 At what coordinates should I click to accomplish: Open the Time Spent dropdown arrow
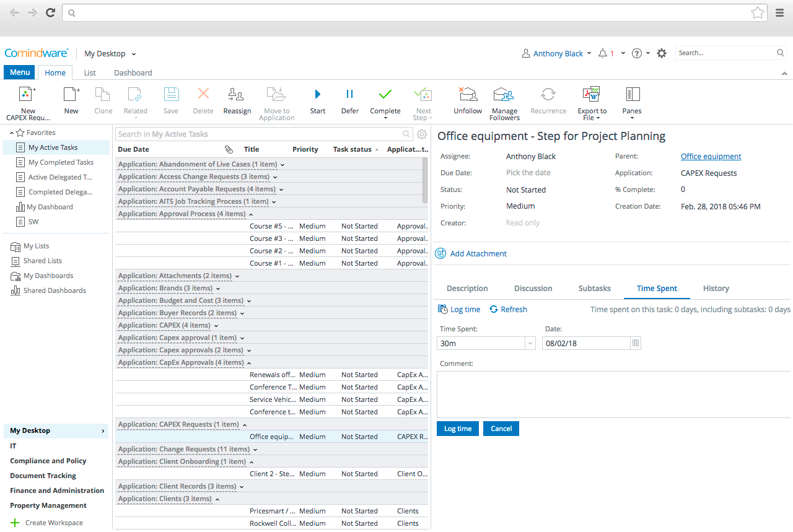click(530, 343)
